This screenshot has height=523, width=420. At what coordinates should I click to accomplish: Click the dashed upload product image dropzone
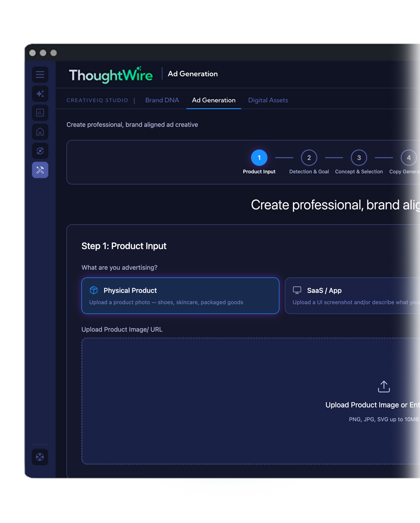point(251,401)
